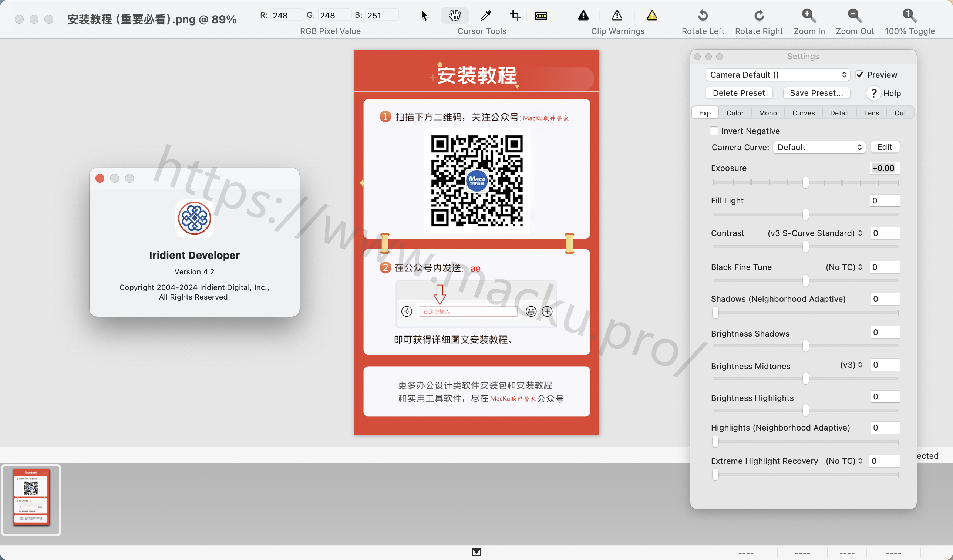
Task: Close the About Iridient Developer window
Action: pos(100,179)
